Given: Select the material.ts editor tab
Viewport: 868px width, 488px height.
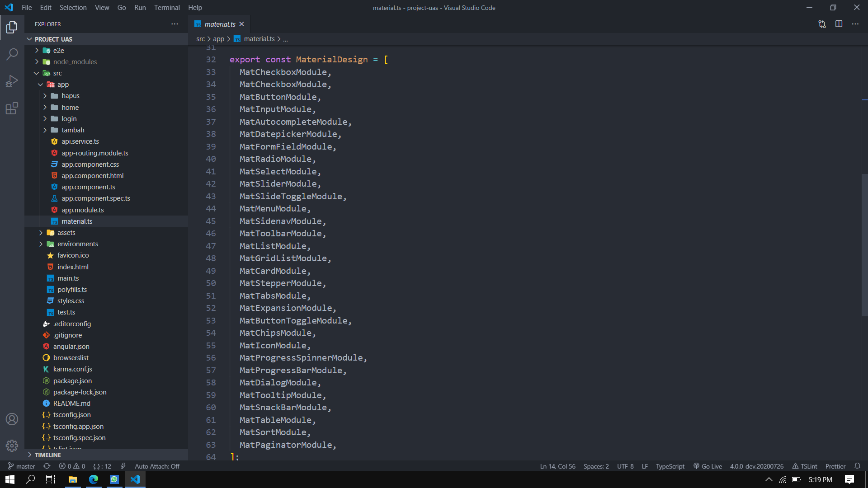Looking at the screenshot, I should [x=220, y=24].
